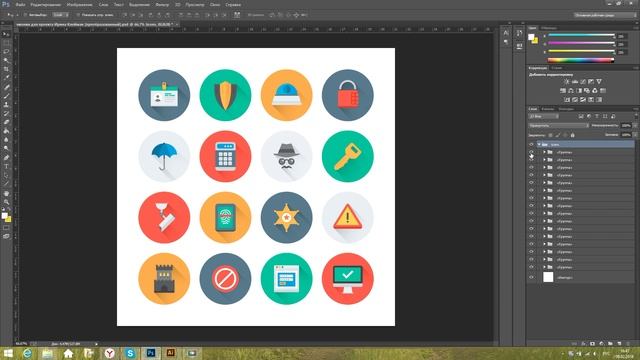Viewport: 640px width, 360px height.
Task: Add a Vibrance adjustment
Action: pos(599,82)
